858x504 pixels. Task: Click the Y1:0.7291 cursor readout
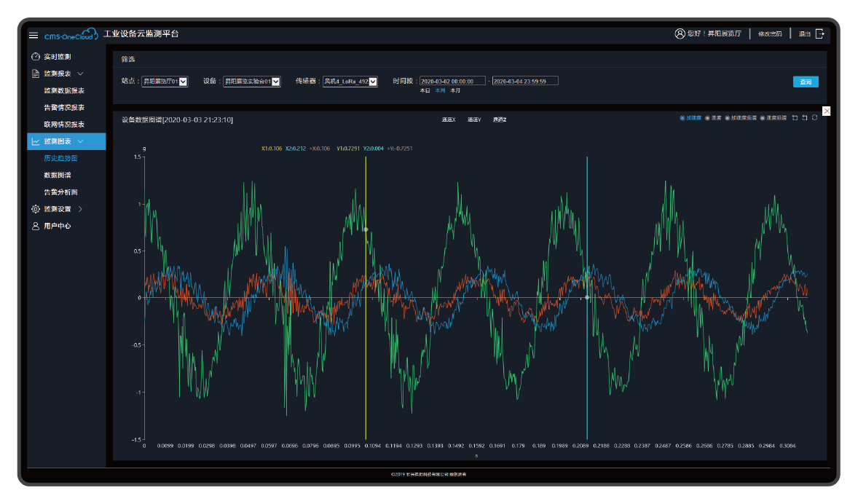[x=349, y=149]
